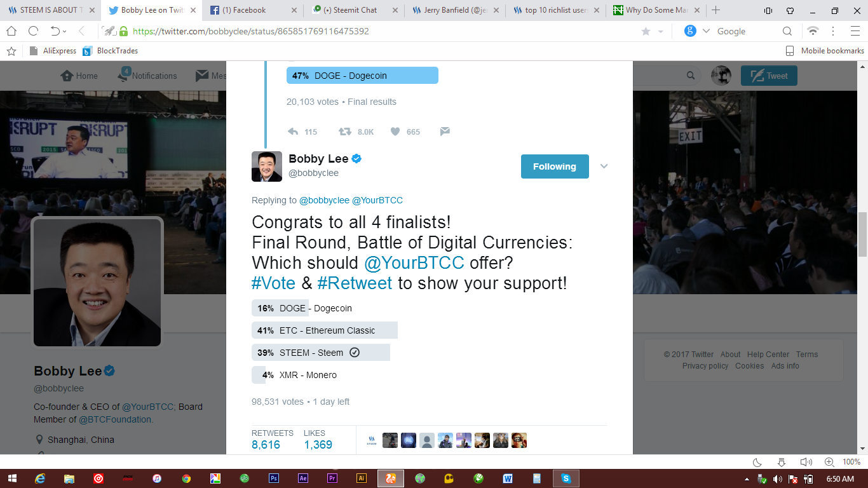Open the #Retweet hashtag link
Screen dimensions: 868x488
(x=355, y=283)
